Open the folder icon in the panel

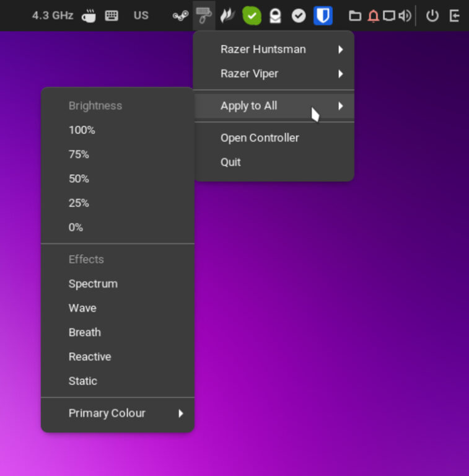[355, 15]
